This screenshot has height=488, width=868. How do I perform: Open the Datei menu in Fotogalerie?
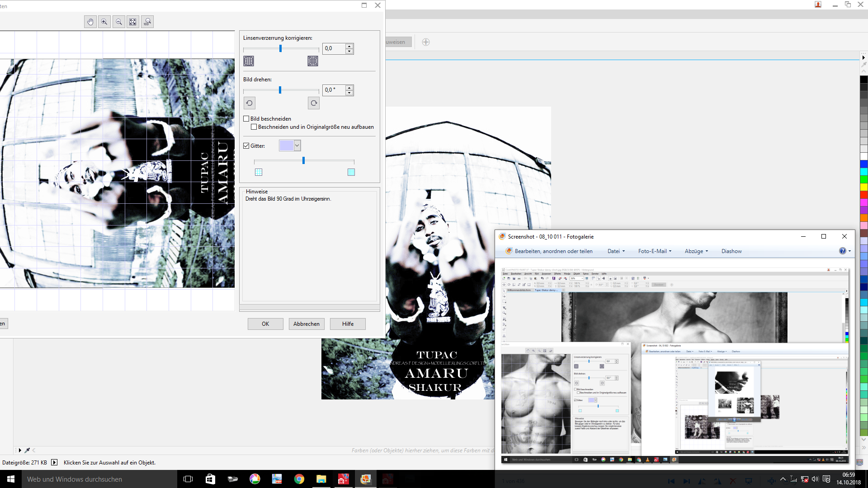[616, 251]
